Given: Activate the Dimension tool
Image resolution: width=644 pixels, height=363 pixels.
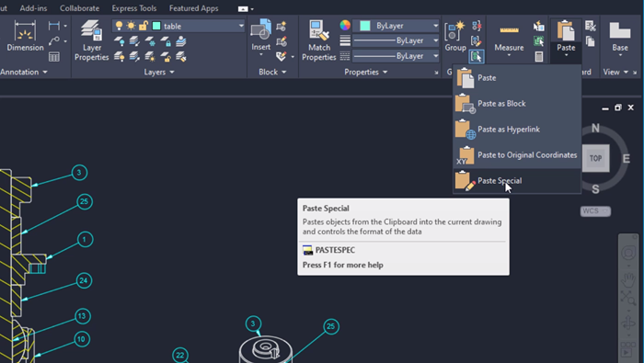Looking at the screenshot, I should coord(25,36).
